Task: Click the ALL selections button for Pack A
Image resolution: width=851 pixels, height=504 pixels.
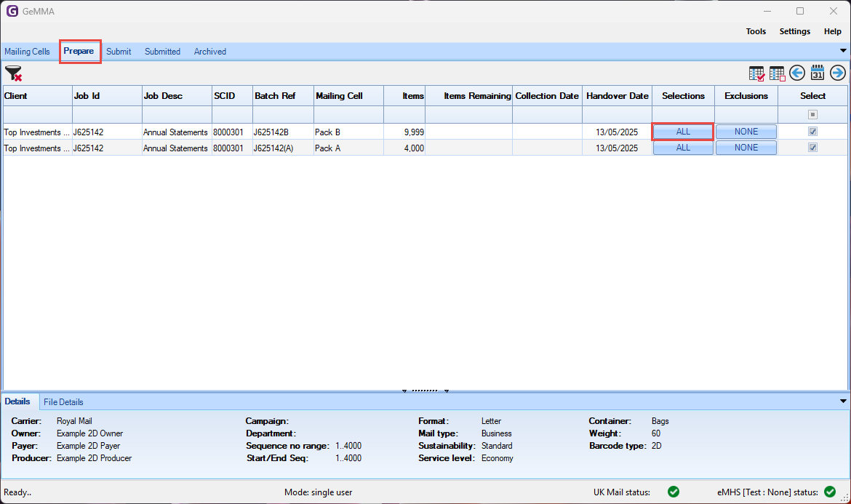Action: [683, 148]
